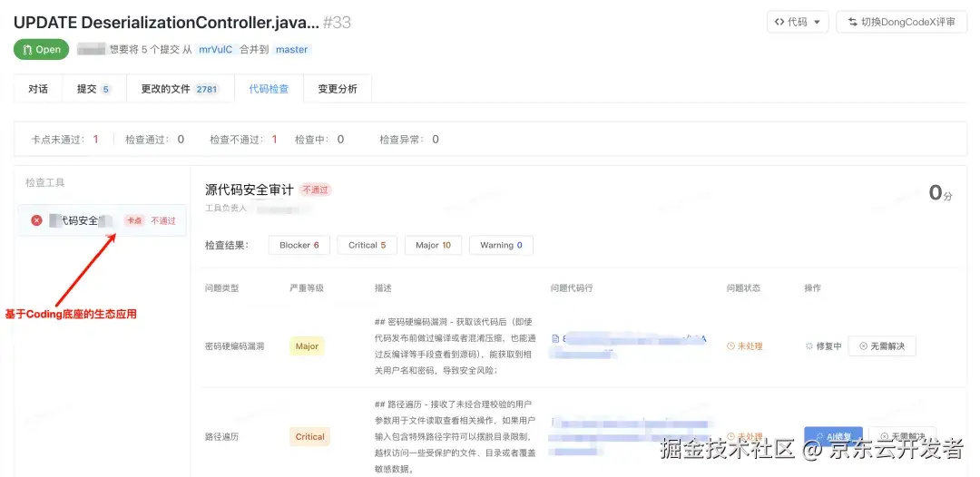Click the clock icon beside 未处理 in Major row
Image resolution: width=980 pixels, height=477 pixels.
730,346
